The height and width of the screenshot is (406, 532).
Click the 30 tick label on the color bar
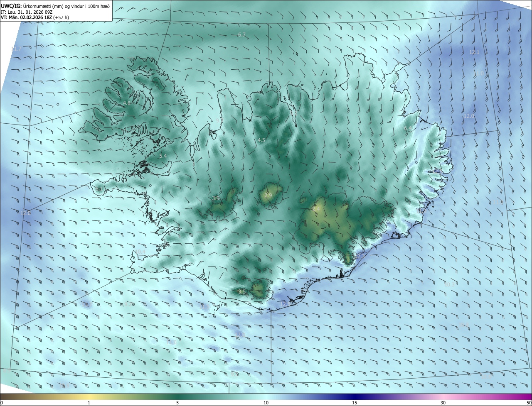pyautogui.click(x=443, y=403)
